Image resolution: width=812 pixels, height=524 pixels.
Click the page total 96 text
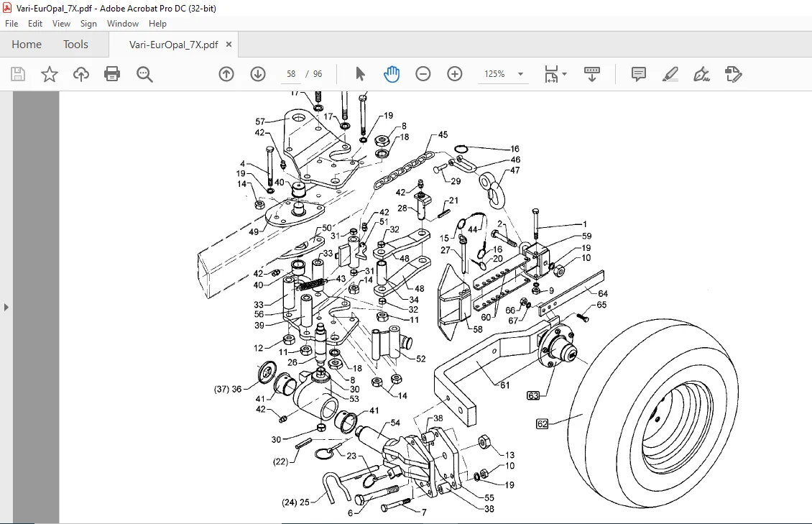[318, 74]
